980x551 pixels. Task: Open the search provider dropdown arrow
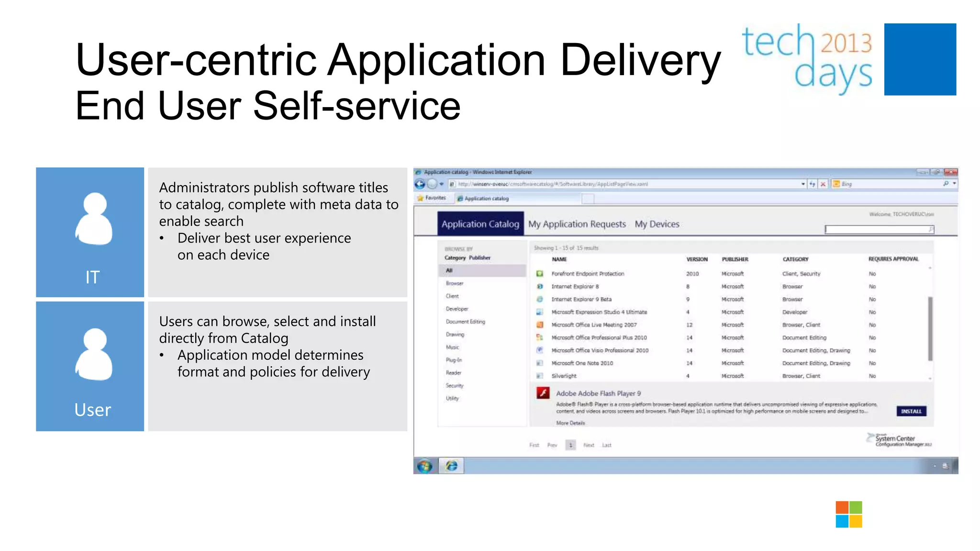pos(954,184)
